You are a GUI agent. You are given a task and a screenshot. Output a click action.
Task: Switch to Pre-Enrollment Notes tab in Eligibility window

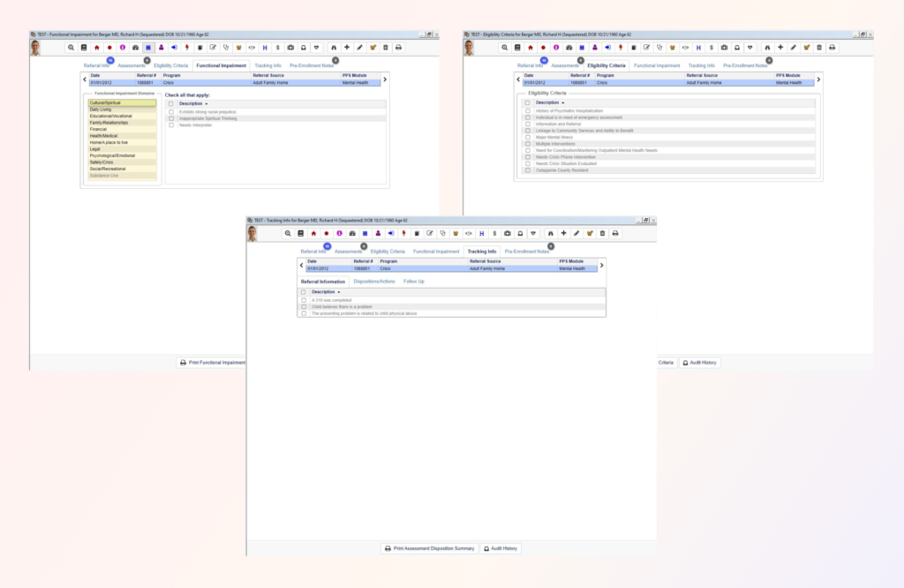(x=745, y=65)
